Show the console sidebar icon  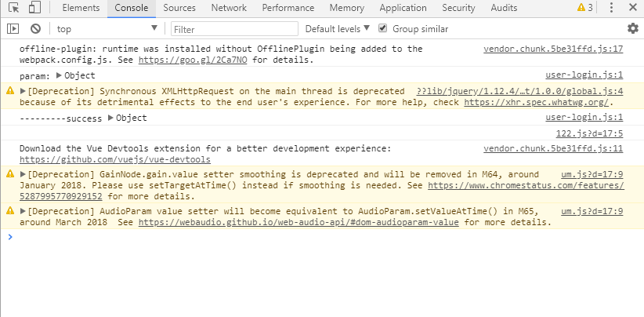click(13, 29)
